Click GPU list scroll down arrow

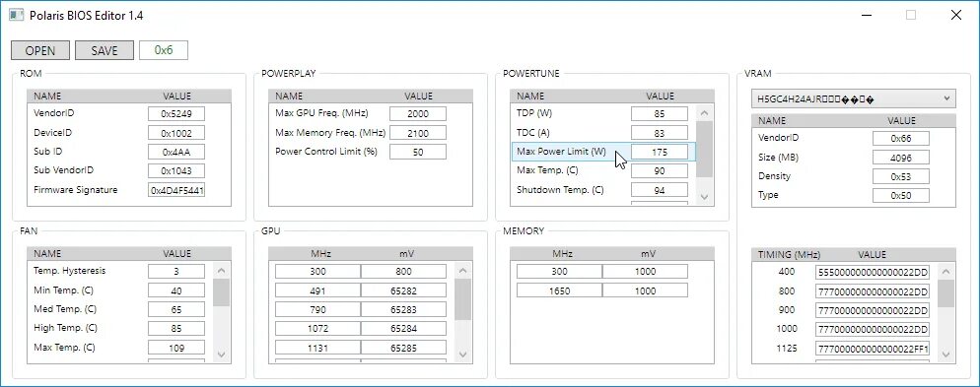(462, 355)
